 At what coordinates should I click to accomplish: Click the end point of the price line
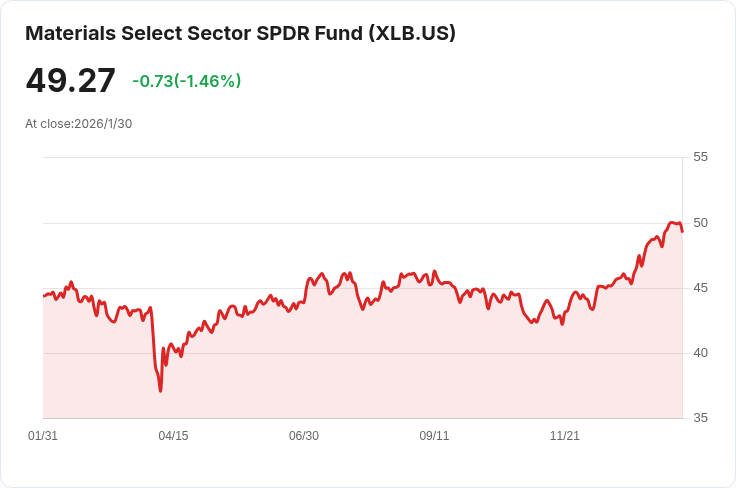point(682,231)
